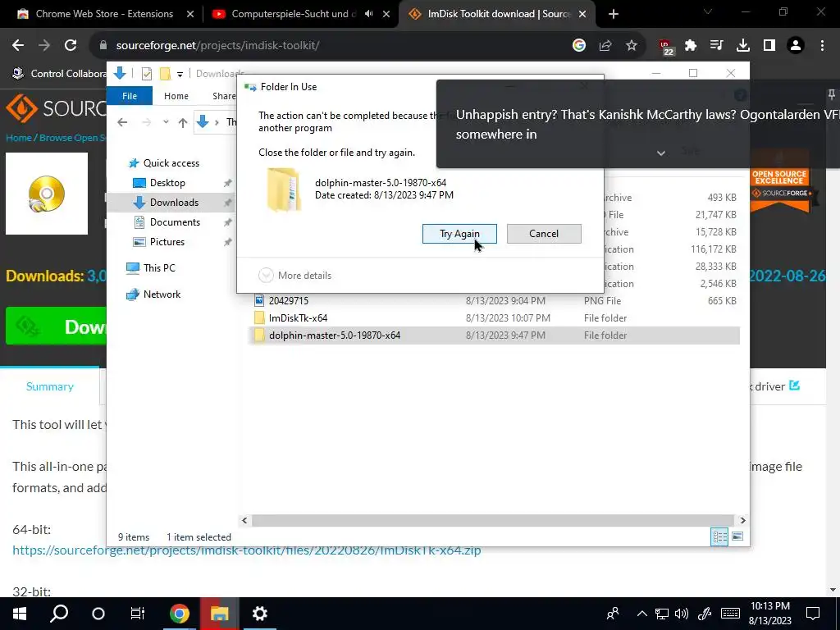
Task: Close the Chrome Web Store tab
Action: click(190, 15)
